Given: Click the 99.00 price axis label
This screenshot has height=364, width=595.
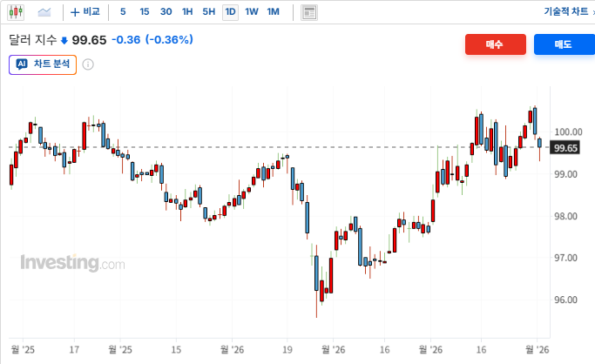Looking at the screenshot, I should [565, 174].
